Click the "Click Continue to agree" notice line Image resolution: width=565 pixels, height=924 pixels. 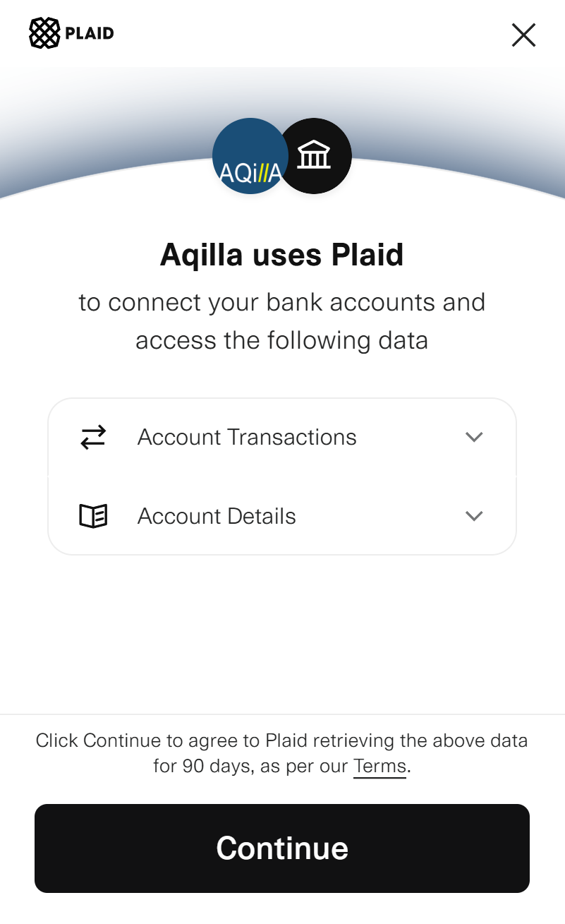pyautogui.click(x=282, y=740)
